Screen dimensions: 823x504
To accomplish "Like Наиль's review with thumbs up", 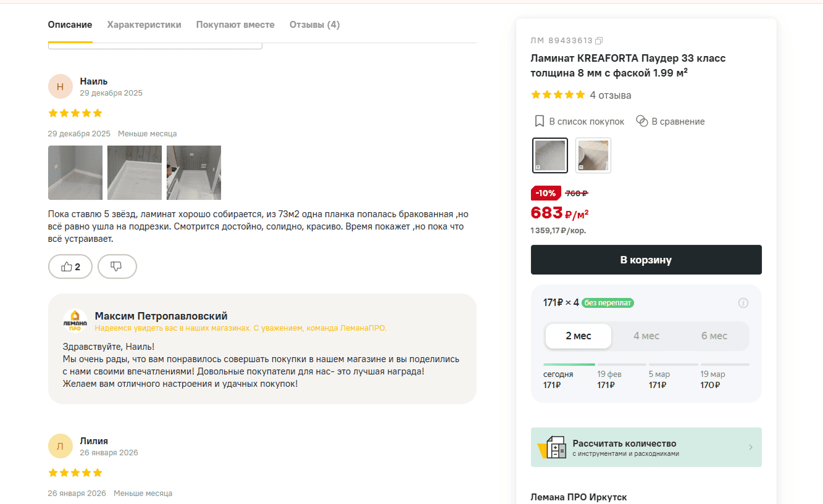I will pyautogui.click(x=70, y=266).
